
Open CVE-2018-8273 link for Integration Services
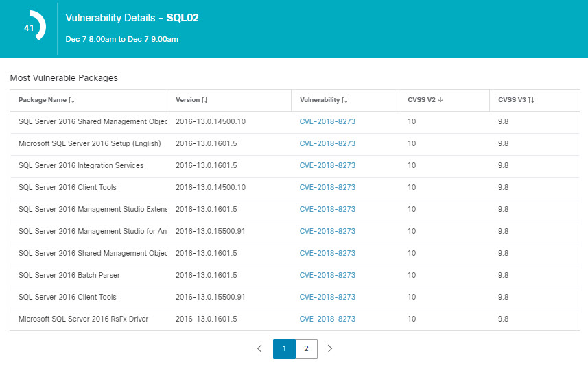coord(327,165)
